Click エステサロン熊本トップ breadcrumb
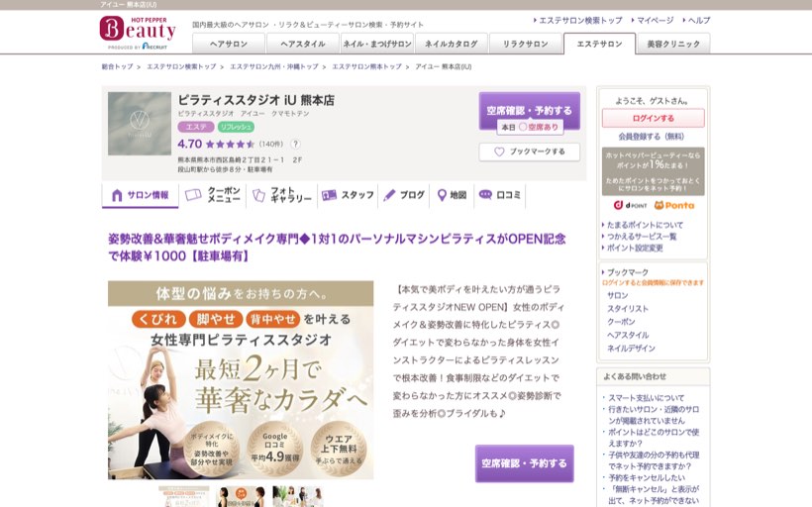This screenshot has width=812, height=507. pyautogui.click(x=366, y=66)
